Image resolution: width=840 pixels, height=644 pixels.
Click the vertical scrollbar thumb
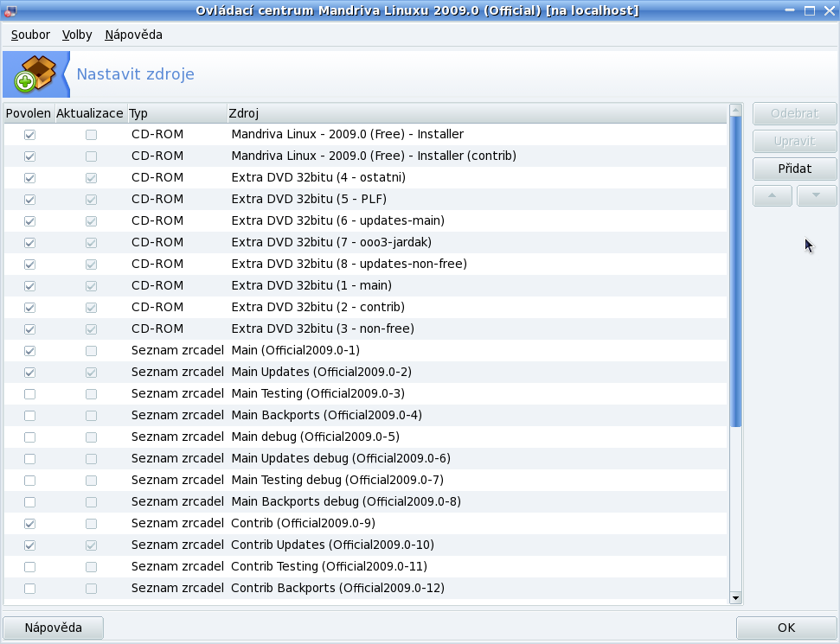[x=735, y=271]
